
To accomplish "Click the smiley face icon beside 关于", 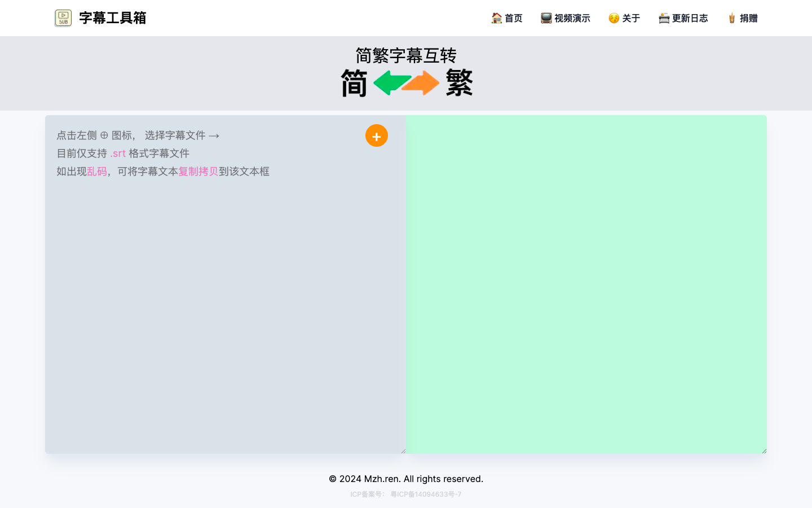I will (x=612, y=17).
